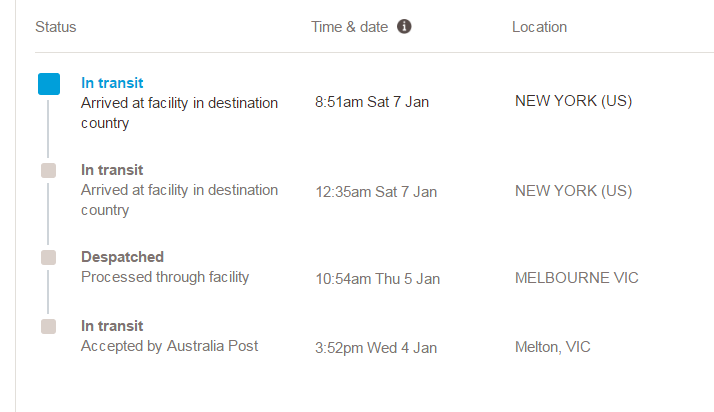Select the 8:51am Sat 7 Jan timestamp
This screenshot has height=412, width=714.
(x=372, y=102)
